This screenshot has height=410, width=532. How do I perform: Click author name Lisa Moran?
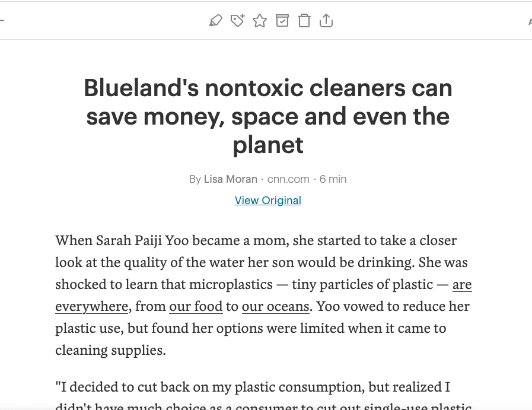[230, 179]
